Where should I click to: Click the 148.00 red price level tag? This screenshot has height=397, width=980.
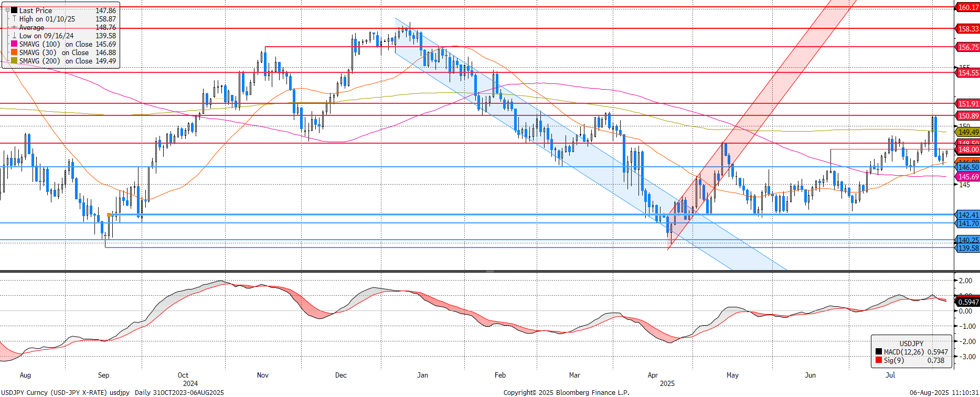point(967,149)
